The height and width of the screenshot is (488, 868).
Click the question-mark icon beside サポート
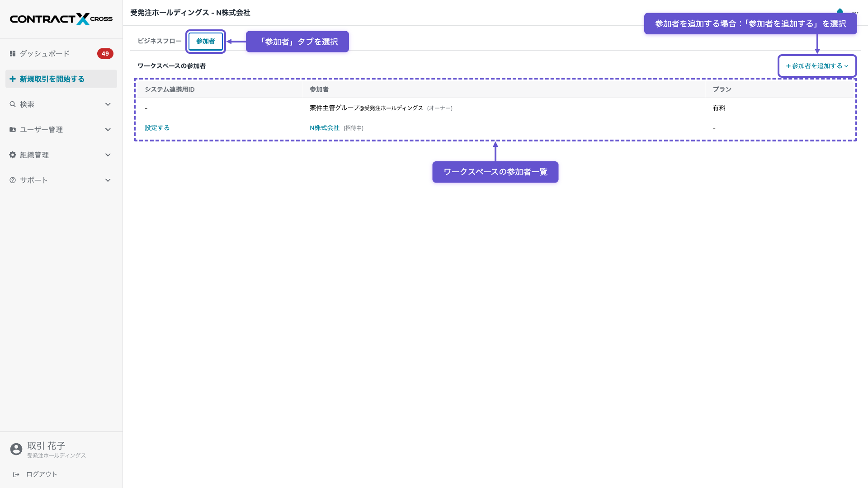click(x=13, y=180)
